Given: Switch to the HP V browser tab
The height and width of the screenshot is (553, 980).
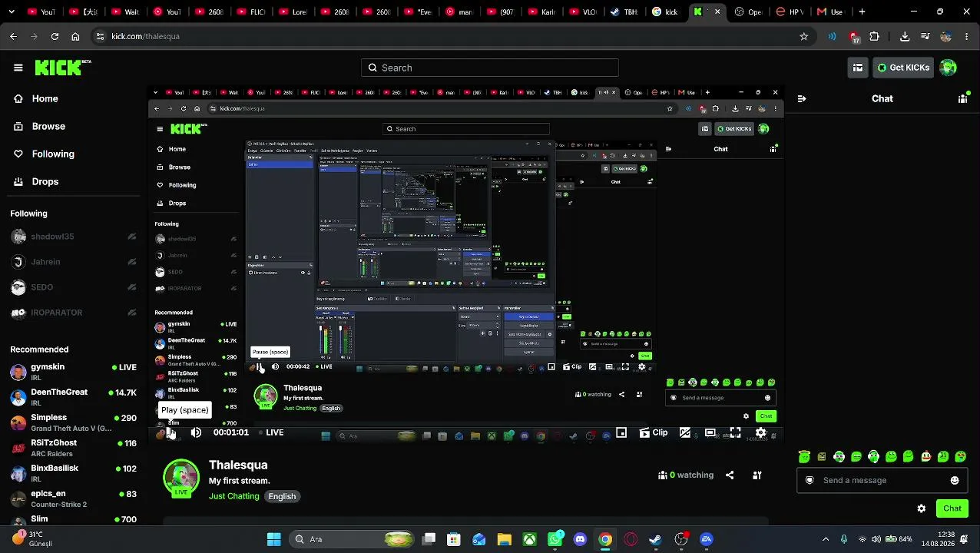Looking at the screenshot, I should [790, 12].
